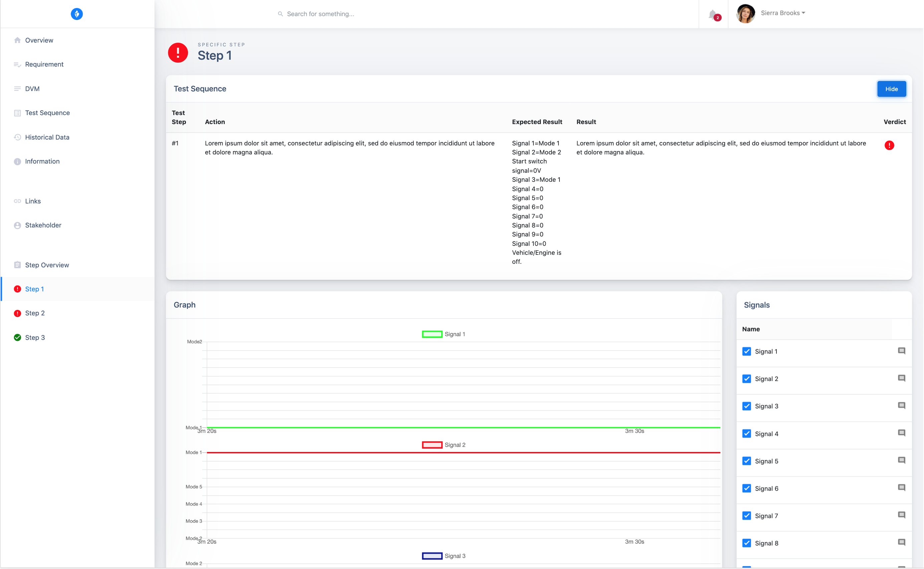Uncheck the Signal 2 checkbox

(x=747, y=379)
